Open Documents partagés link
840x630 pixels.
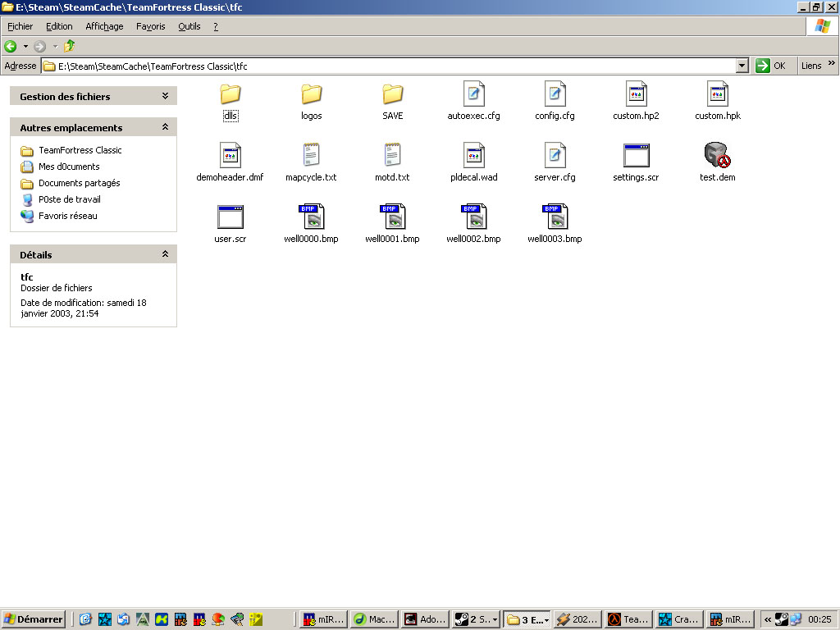71,183
